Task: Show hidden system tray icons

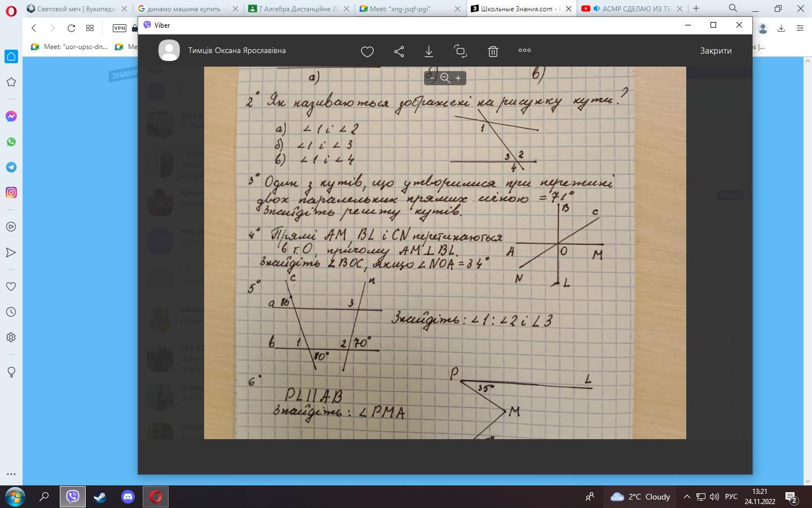Action: pos(687,497)
